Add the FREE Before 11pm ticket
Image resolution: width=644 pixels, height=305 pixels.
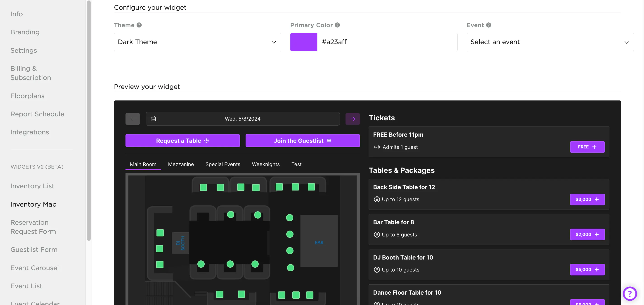pyautogui.click(x=587, y=147)
